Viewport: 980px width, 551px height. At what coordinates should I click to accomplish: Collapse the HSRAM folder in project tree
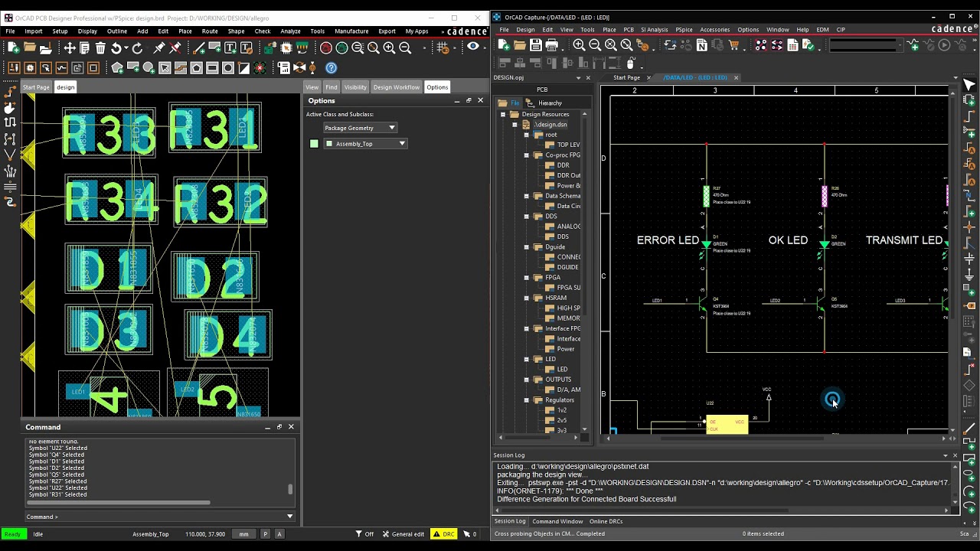[x=526, y=298]
